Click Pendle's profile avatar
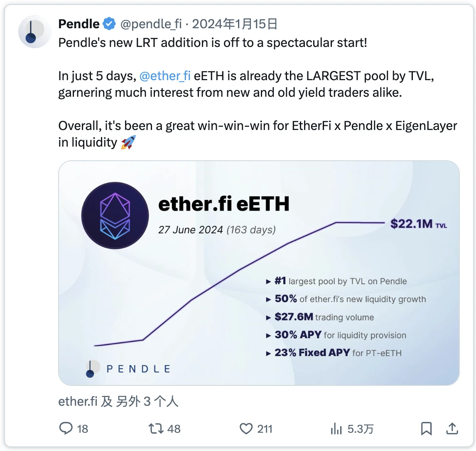The width and height of the screenshot is (476, 451). (35, 32)
